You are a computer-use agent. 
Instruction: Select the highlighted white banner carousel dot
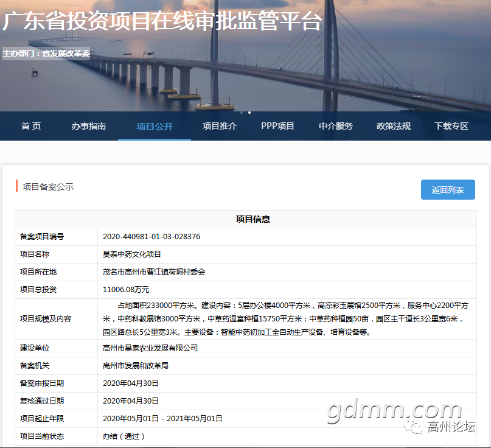(249, 113)
